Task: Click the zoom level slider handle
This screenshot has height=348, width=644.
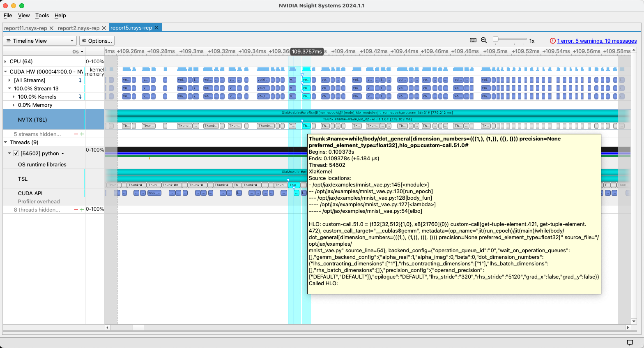Action: point(496,39)
